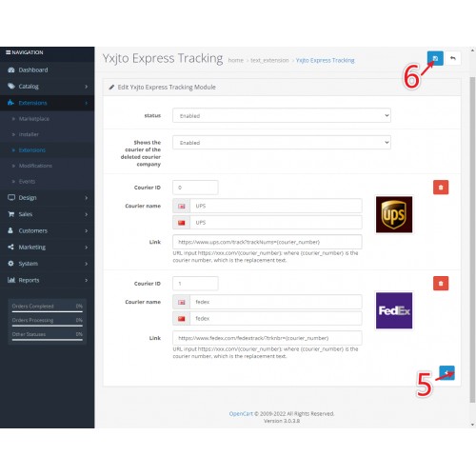476x476 pixels.
Task: Click the blue save button at top right
Action: pos(435,58)
